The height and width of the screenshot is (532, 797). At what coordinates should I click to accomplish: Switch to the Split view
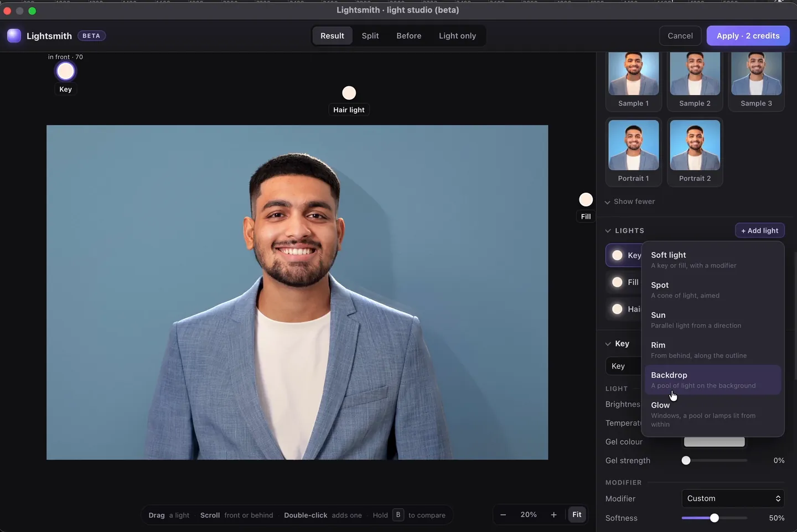pos(370,36)
